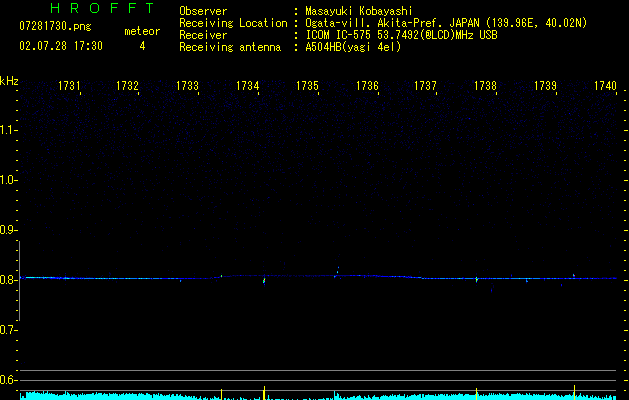This screenshot has width=629, height=400.
Task: Click the 'Receiving Location' label
Action: pyautogui.click(x=233, y=23)
